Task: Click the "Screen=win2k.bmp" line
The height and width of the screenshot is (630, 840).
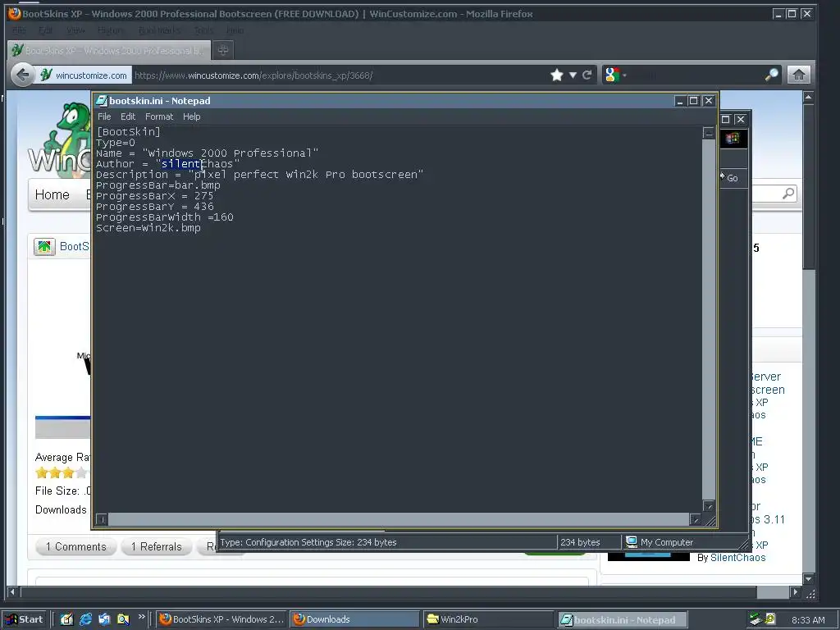Action: pos(148,228)
